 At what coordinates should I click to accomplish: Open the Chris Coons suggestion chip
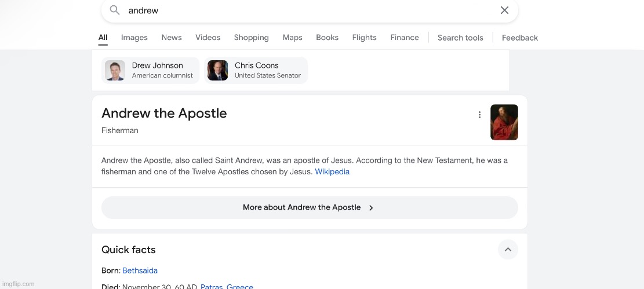tap(256, 70)
